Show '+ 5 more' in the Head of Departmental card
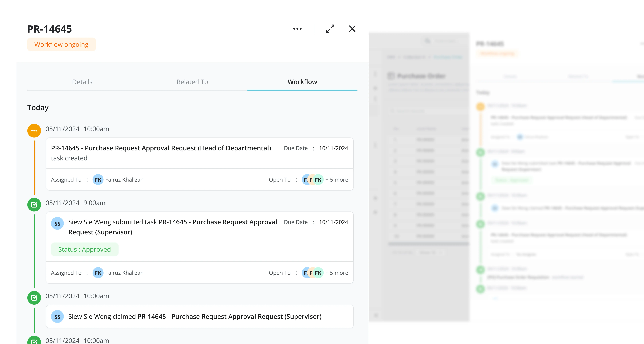The image size is (644, 344). 337,180
